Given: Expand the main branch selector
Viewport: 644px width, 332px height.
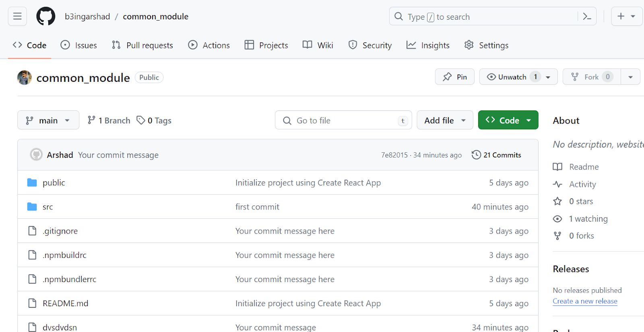Looking at the screenshot, I should click(48, 120).
